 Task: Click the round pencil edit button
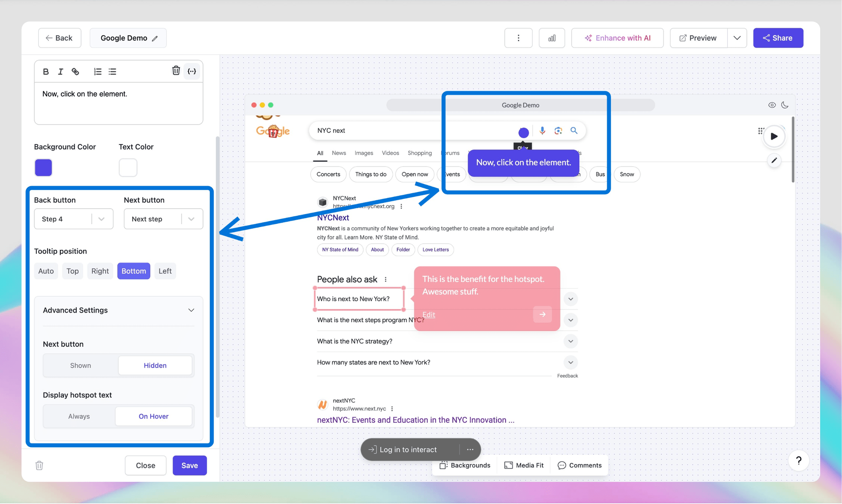click(x=774, y=160)
